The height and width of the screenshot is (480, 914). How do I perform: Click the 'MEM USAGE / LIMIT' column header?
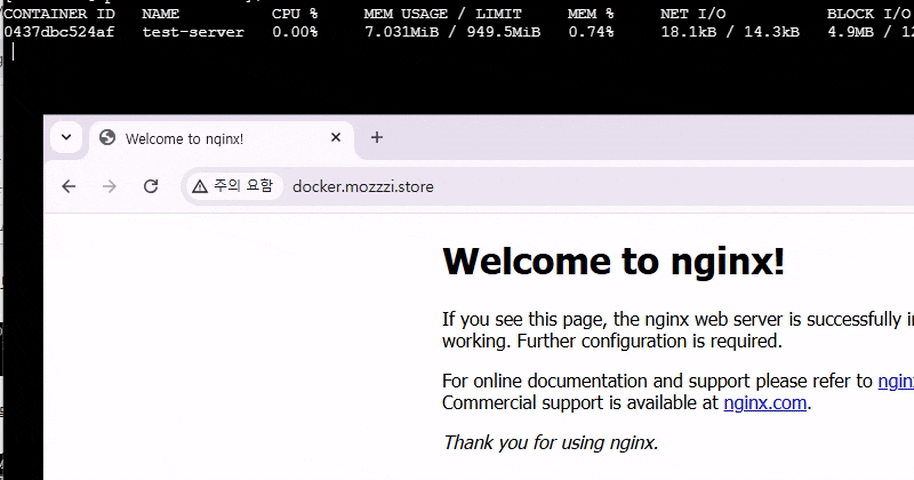pos(442,13)
